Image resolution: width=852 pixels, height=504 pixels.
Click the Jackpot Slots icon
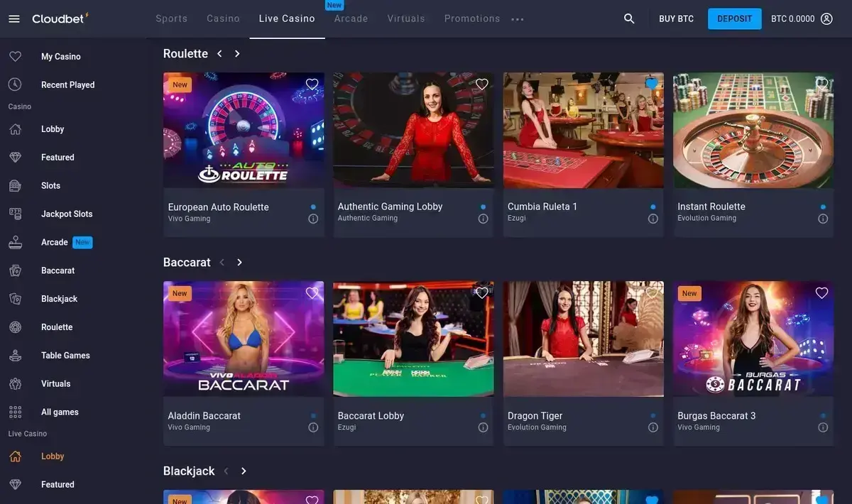click(x=15, y=214)
